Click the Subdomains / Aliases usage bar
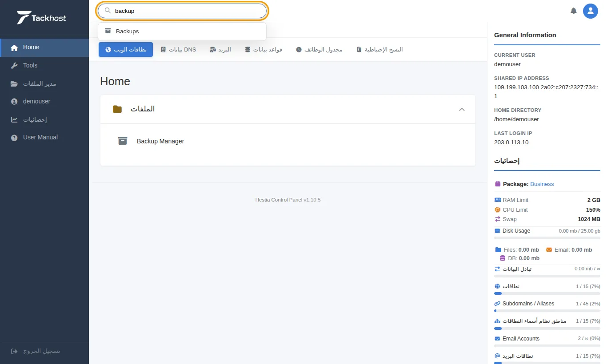607x364 pixels. (547, 311)
